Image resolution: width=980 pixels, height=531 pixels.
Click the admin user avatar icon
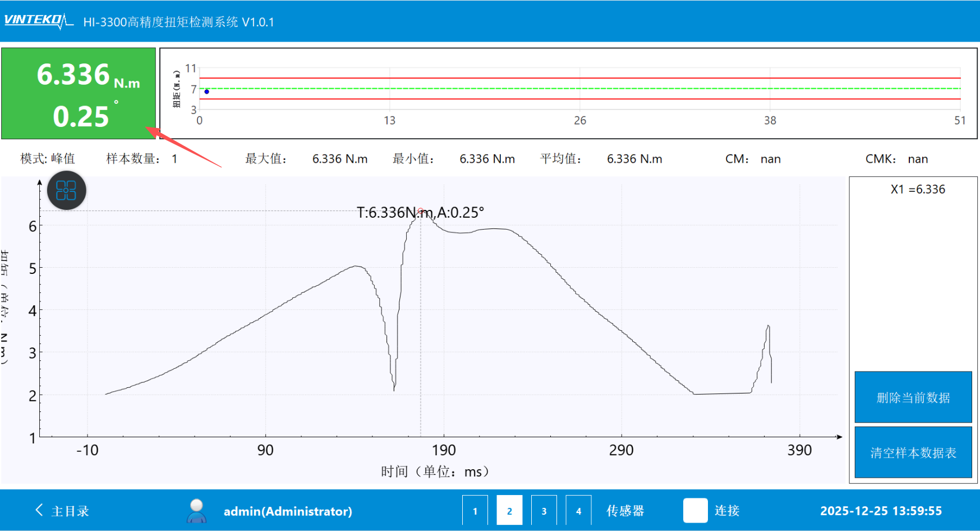196,511
